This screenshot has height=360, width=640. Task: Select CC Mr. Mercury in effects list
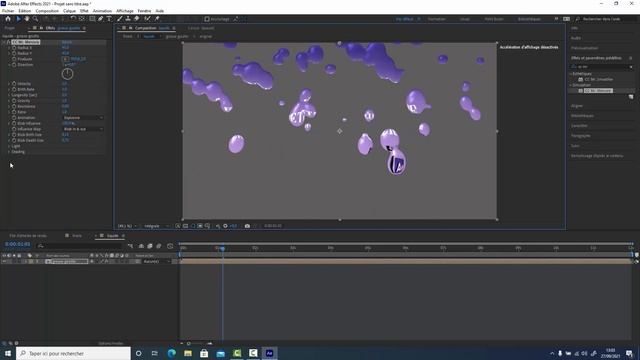click(x=598, y=91)
